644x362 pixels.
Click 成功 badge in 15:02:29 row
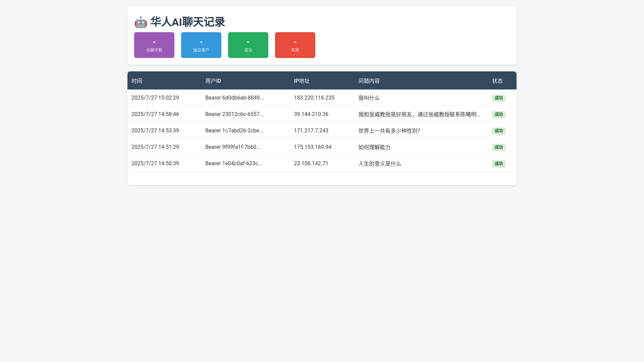coord(499,98)
